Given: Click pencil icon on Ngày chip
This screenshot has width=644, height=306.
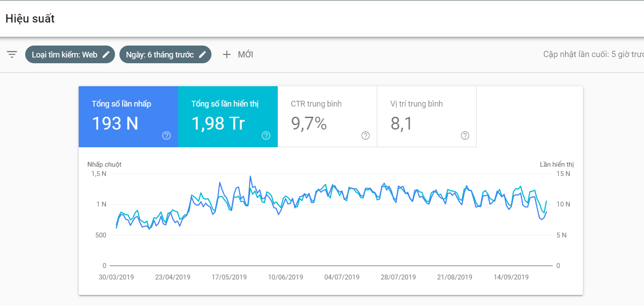Looking at the screenshot, I should point(203,54).
